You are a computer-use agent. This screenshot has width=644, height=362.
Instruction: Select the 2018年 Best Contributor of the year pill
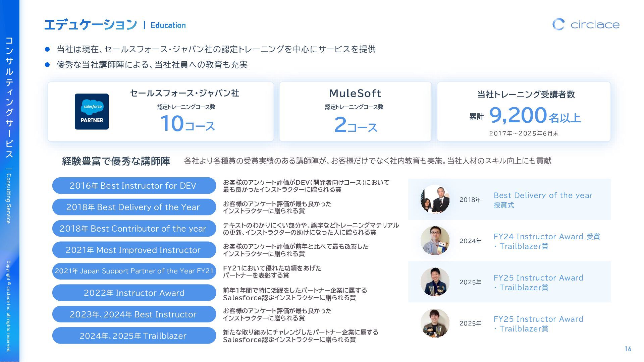[134, 228]
